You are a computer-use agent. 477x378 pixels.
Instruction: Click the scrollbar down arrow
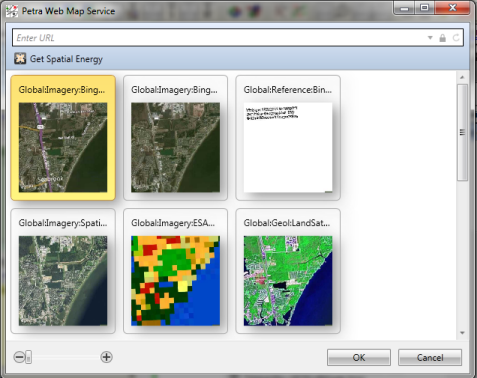coord(462,333)
